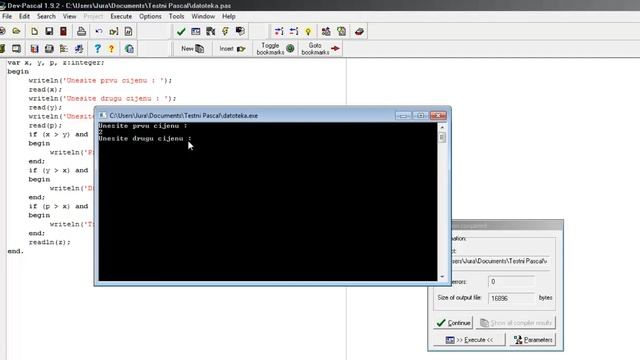Click the open file folder icon

16,31
